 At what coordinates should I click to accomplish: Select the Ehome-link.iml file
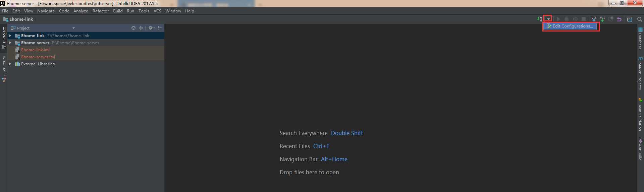tap(86, 50)
